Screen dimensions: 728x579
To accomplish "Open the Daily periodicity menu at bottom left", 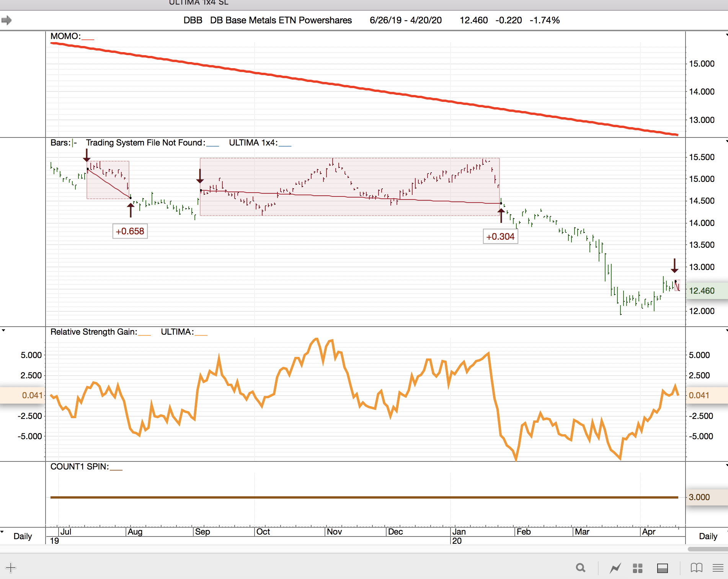I will (23, 536).
